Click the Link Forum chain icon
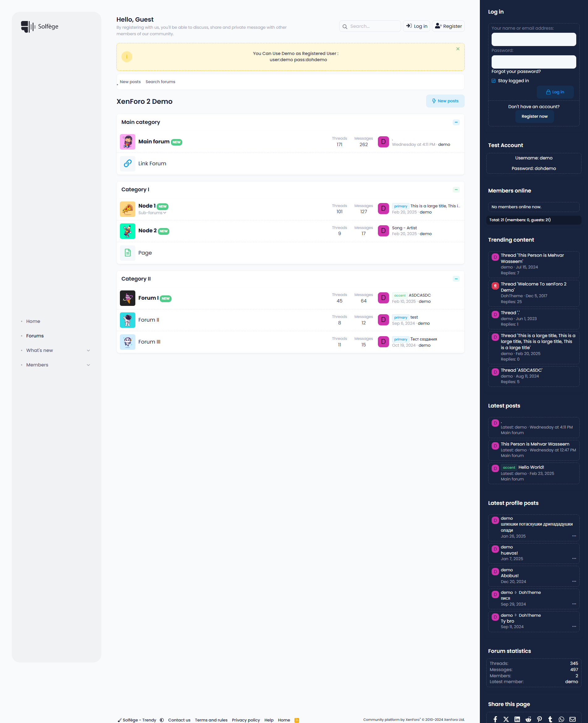Viewport: 588px width, 723px height. pyautogui.click(x=127, y=163)
